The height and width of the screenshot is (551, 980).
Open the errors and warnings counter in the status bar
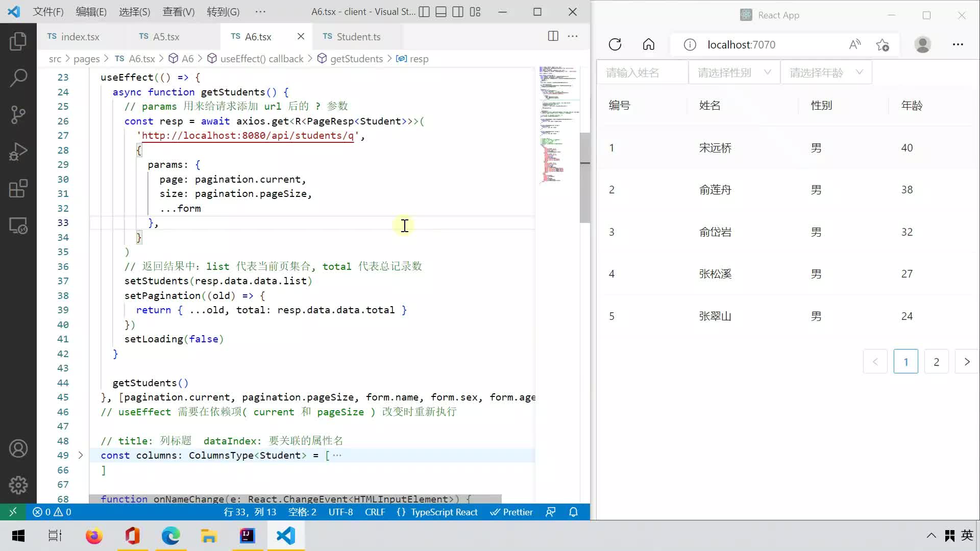pyautogui.click(x=52, y=512)
